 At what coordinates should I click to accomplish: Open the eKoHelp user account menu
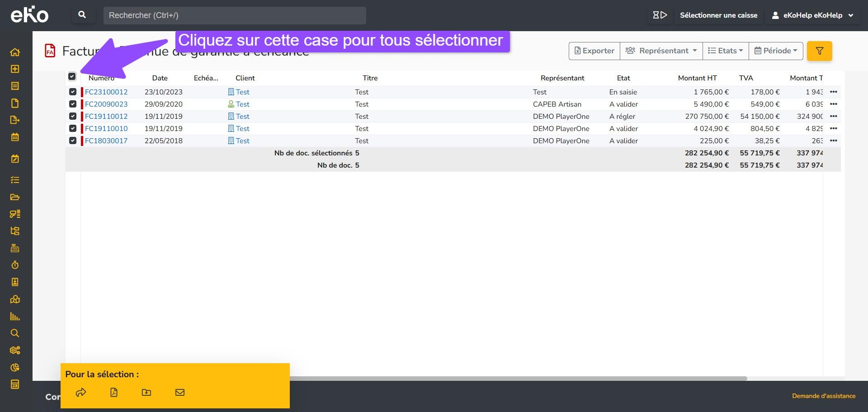pos(812,15)
